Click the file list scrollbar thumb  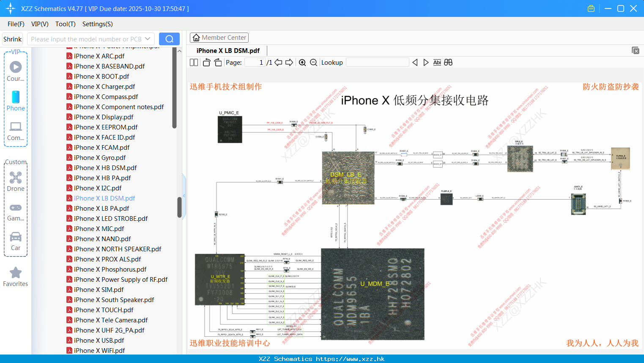click(x=179, y=207)
